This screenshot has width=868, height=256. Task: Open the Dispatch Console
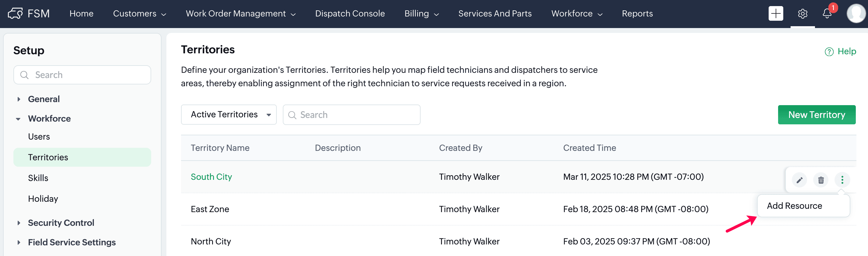[350, 13]
